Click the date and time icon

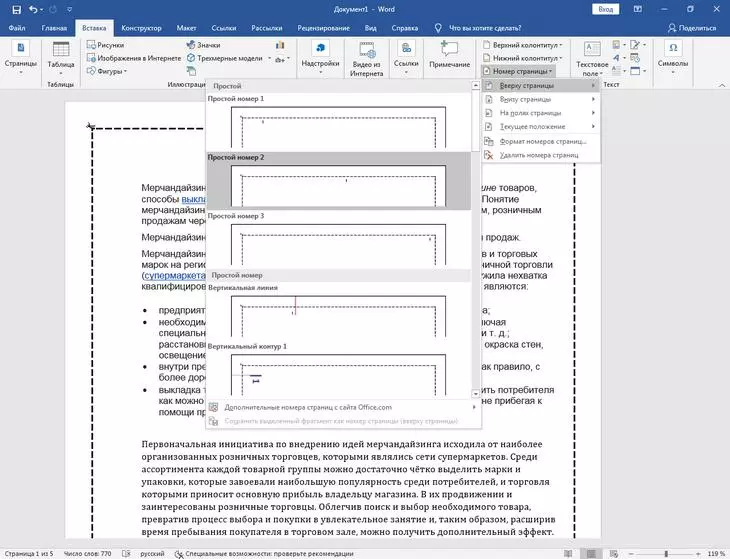pyautogui.click(x=635, y=58)
